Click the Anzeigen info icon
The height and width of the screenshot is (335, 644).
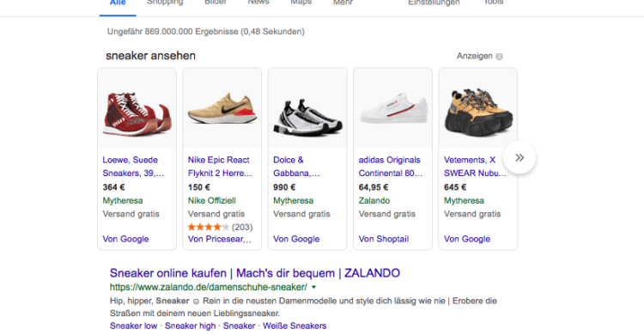point(499,57)
